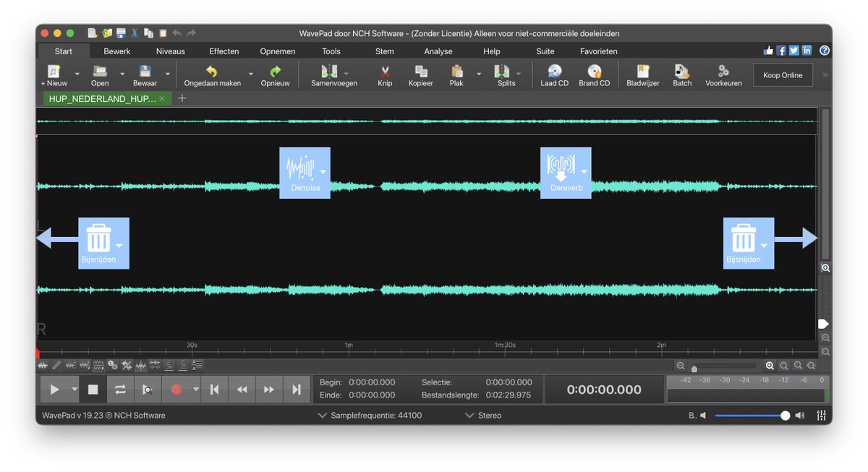The height and width of the screenshot is (472, 868).
Task: Click the horizontal zoom-out magnifier
Action: click(x=681, y=366)
